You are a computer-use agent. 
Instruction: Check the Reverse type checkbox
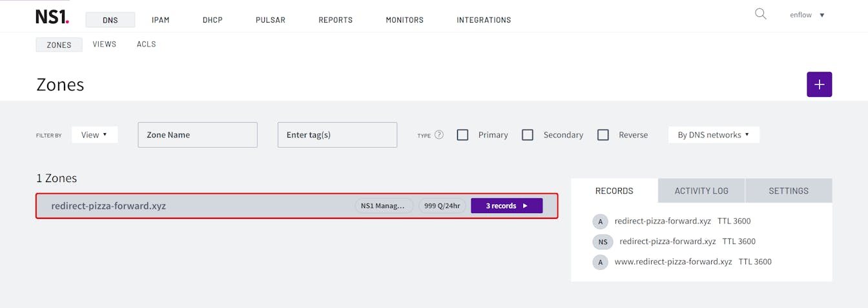coord(603,135)
